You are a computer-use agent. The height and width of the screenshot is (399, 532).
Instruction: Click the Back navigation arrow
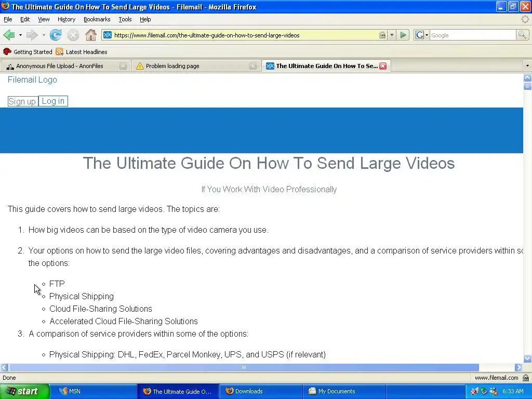pos(9,35)
